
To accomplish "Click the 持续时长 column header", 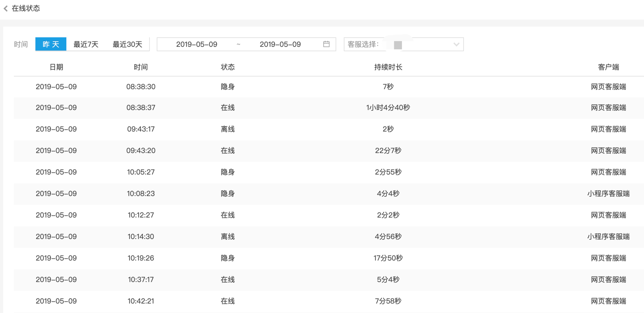I will (388, 67).
